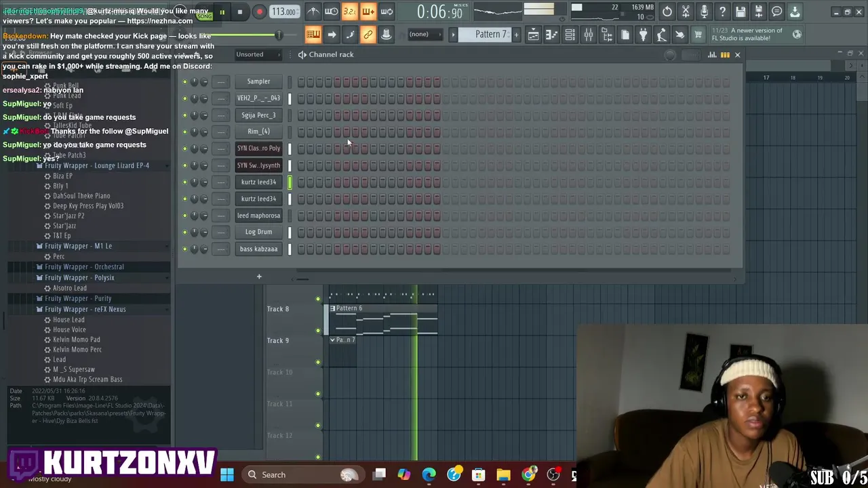This screenshot has height=488, width=868.
Task: Open the Windows Start button
Action: (x=227, y=474)
